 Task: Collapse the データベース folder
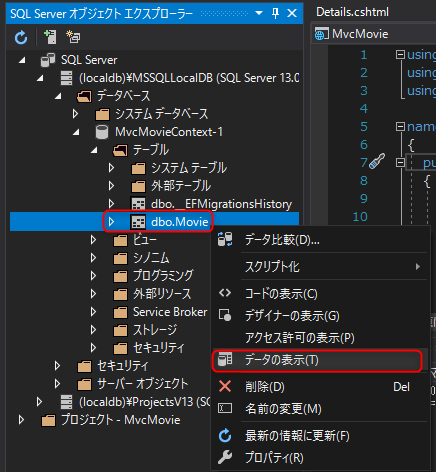[58, 96]
